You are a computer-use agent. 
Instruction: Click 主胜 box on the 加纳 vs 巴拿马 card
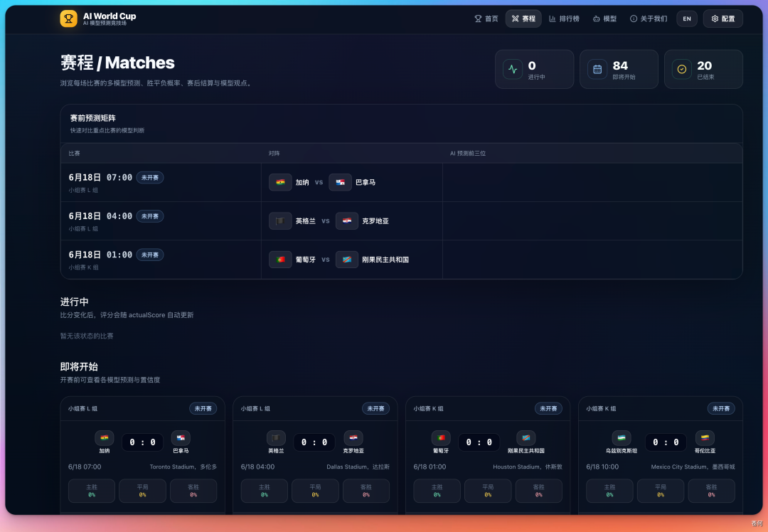[92, 491]
